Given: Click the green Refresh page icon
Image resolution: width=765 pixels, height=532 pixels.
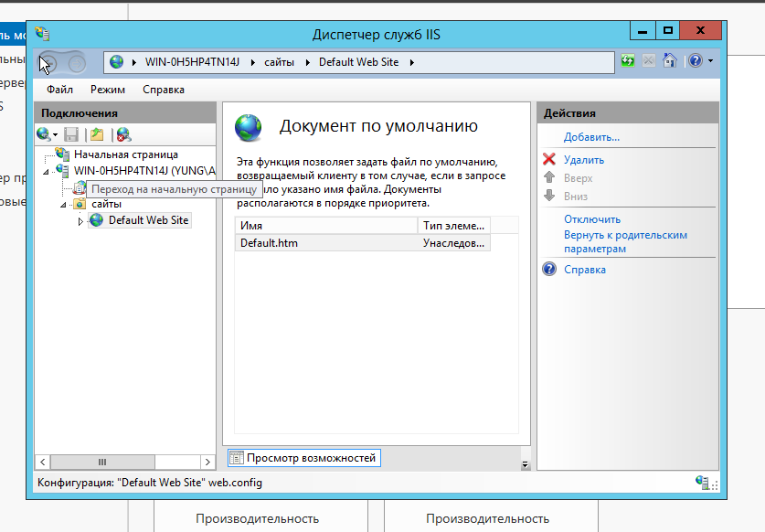Looking at the screenshot, I should (x=628, y=61).
